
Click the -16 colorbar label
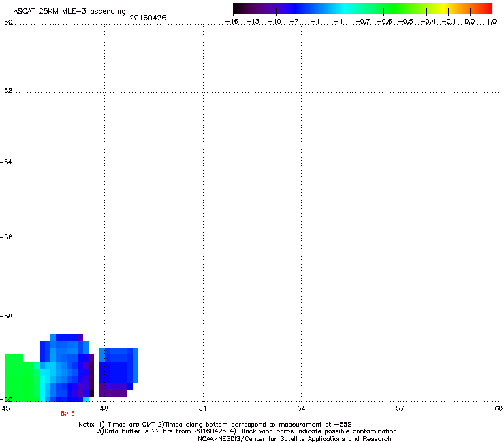(232, 22)
